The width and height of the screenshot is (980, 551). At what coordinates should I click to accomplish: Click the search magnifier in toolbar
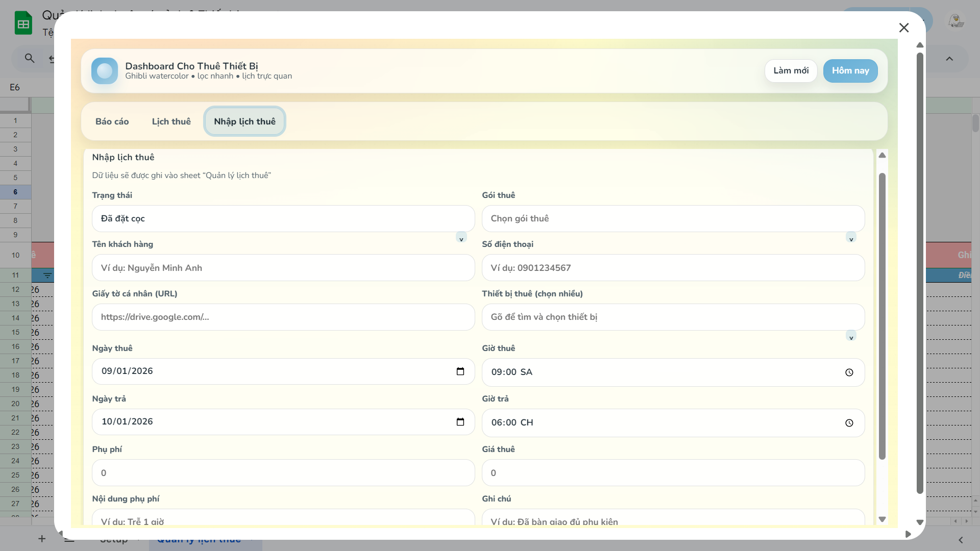coord(30,59)
